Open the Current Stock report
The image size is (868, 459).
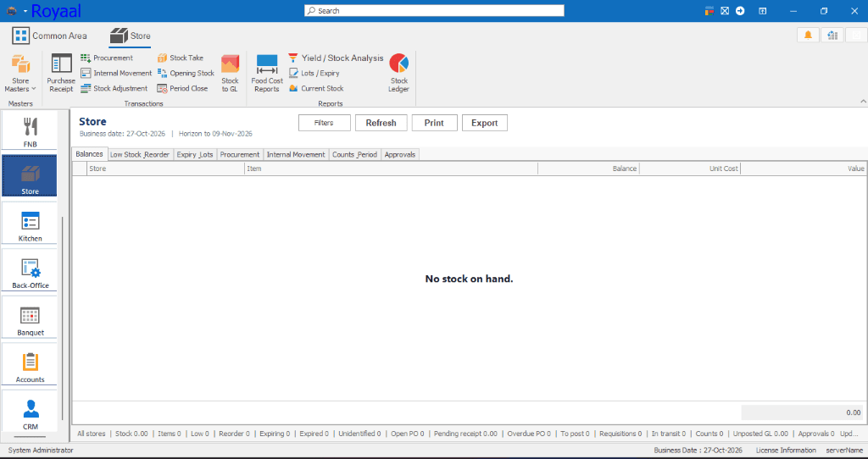[316, 88]
